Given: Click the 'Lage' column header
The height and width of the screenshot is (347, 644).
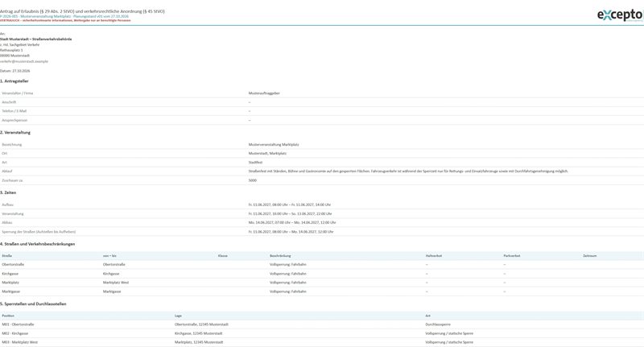Looking at the screenshot, I should click(x=178, y=316).
